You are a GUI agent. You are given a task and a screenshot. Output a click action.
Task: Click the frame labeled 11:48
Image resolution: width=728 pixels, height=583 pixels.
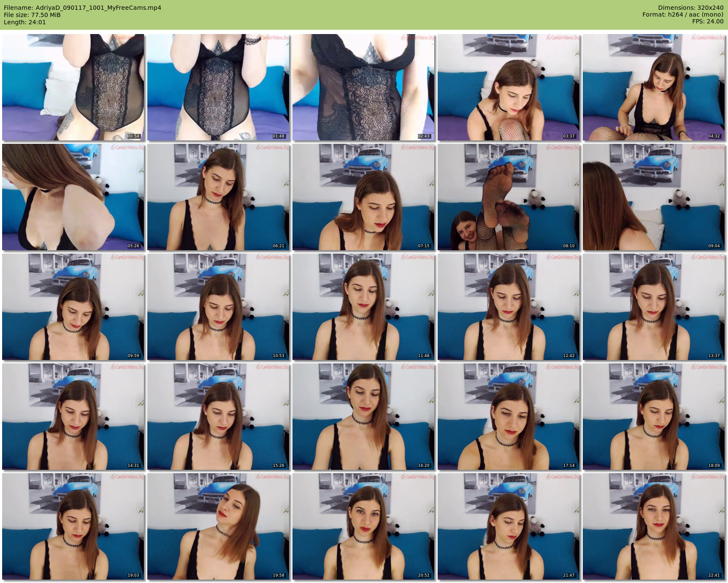364,307
